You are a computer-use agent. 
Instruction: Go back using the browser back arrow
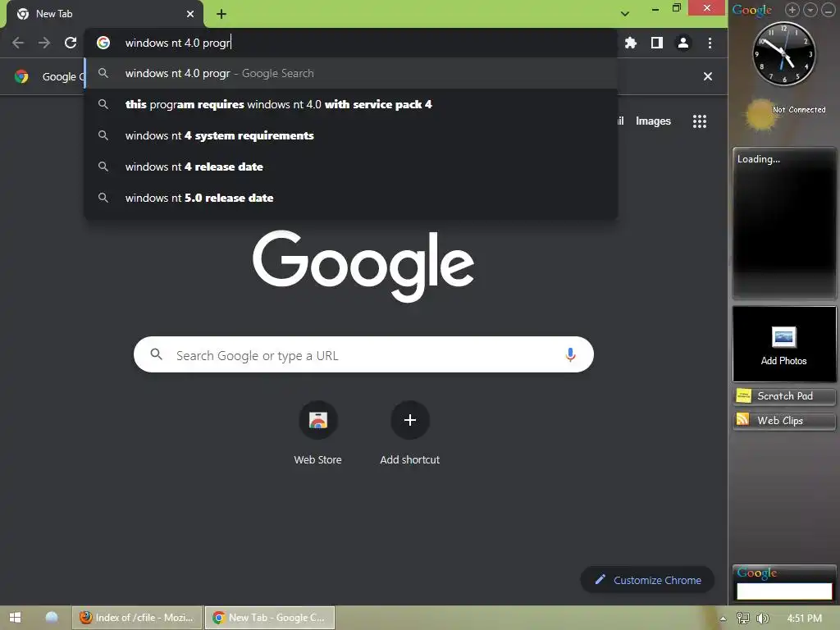pyautogui.click(x=18, y=43)
